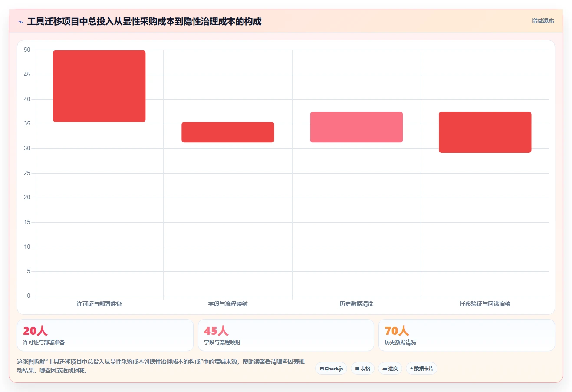Screen dimensions: 572x392
Task: Click the description paragraph below the cards
Action: [x=161, y=366]
